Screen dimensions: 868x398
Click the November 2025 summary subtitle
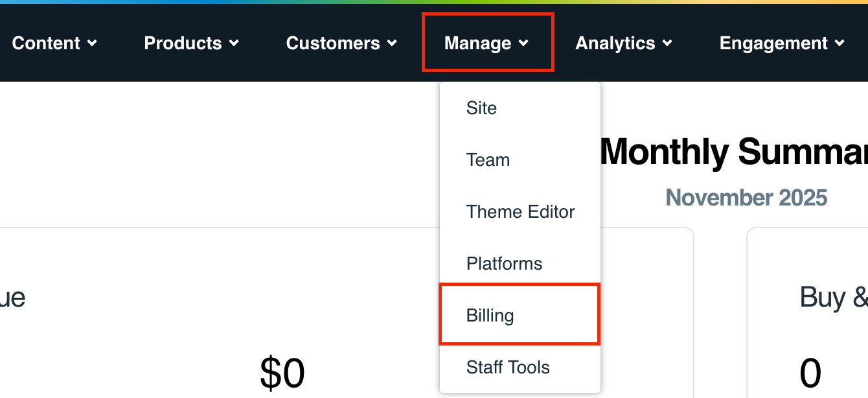[746, 198]
